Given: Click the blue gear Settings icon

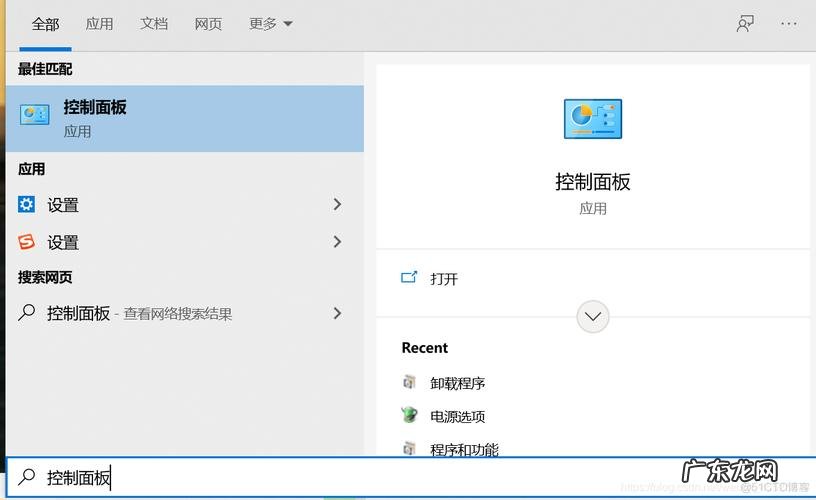Looking at the screenshot, I should point(26,205).
